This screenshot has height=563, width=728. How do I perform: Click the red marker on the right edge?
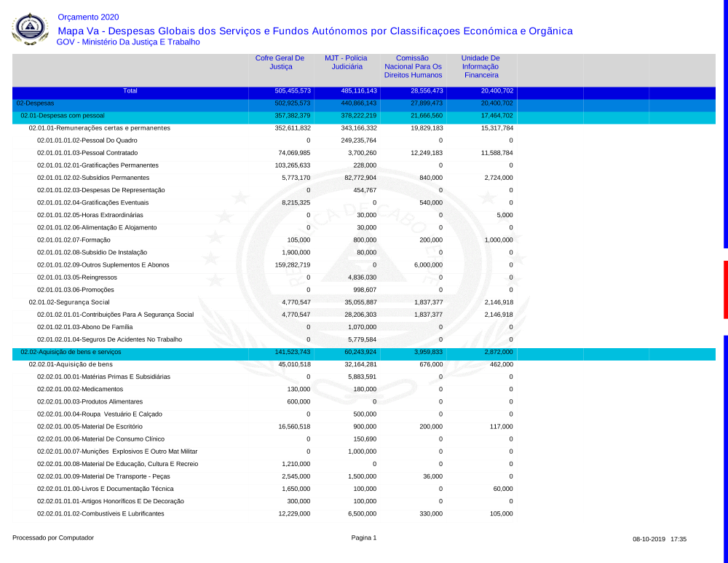[x=725, y=289]
